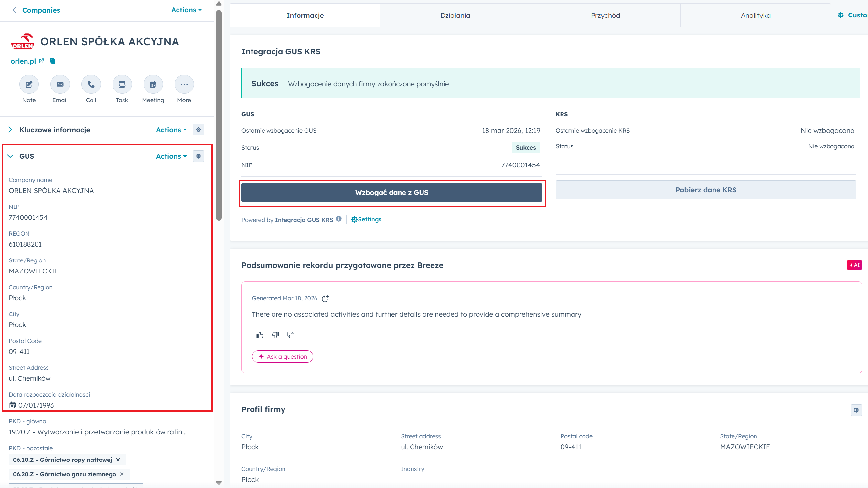This screenshot has width=868, height=488.
Task: Switch to the Informacje tab
Action: (x=305, y=16)
